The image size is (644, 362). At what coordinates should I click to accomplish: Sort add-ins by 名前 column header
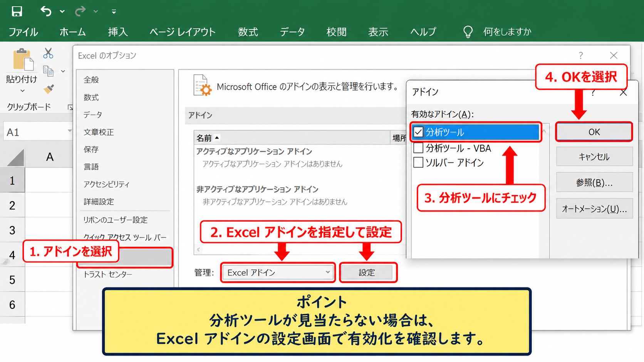tap(292, 138)
